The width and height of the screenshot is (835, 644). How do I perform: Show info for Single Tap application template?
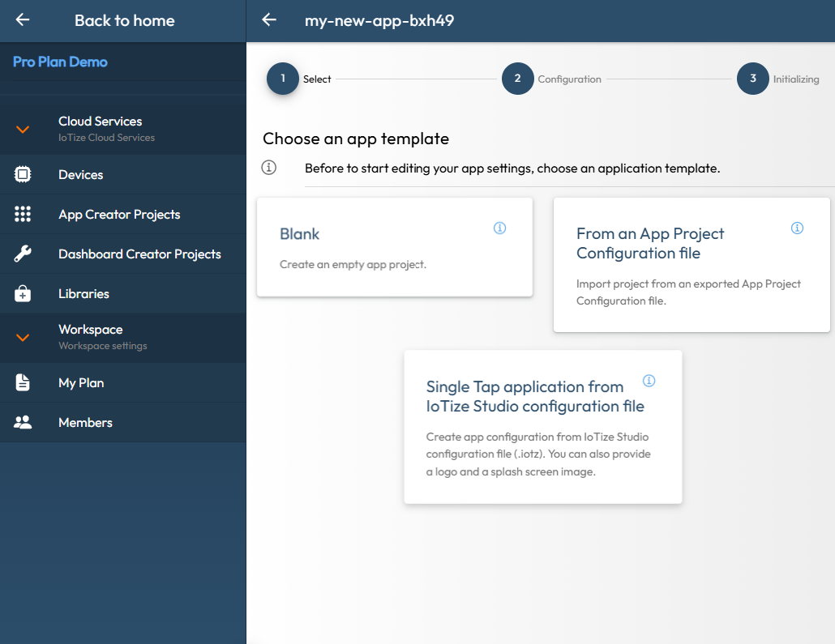(649, 381)
